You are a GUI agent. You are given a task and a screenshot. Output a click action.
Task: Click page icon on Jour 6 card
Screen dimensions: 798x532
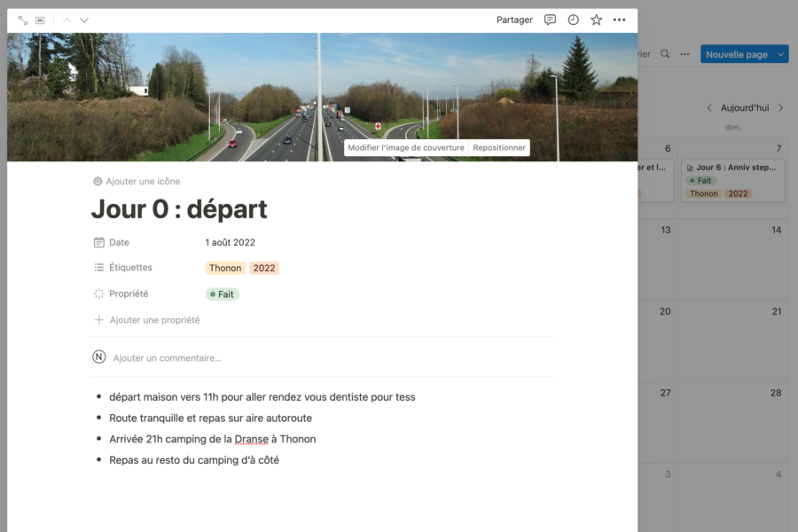(690, 168)
